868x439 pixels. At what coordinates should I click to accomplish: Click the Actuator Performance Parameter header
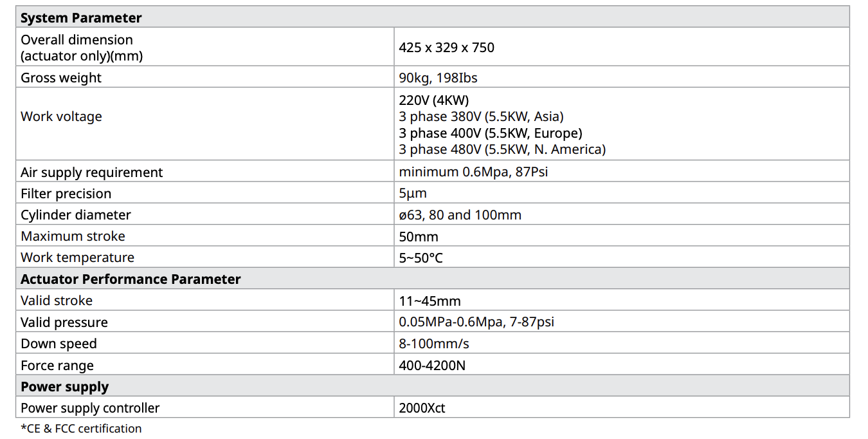click(x=131, y=279)
